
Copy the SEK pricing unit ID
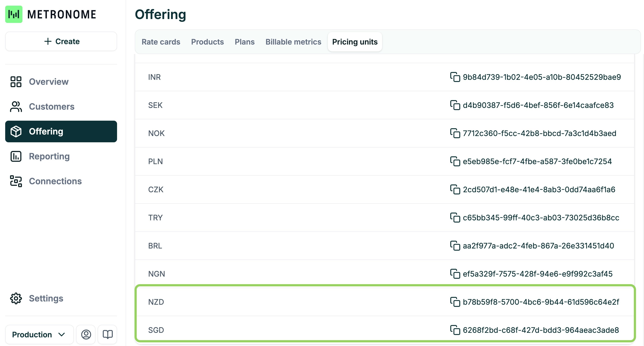coord(455,105)
